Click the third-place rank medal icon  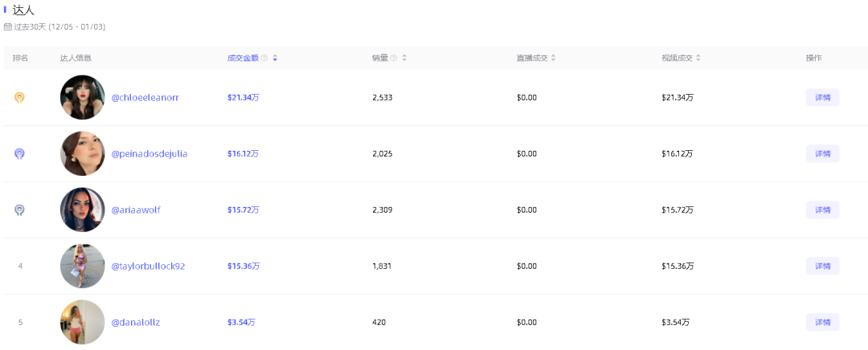[20, 210]
